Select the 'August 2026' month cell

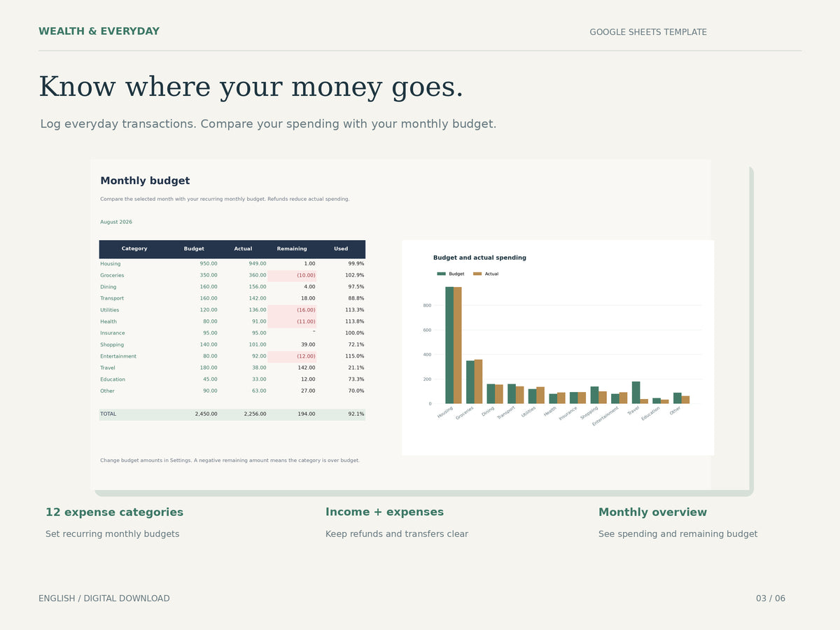[x=116, y=222]
